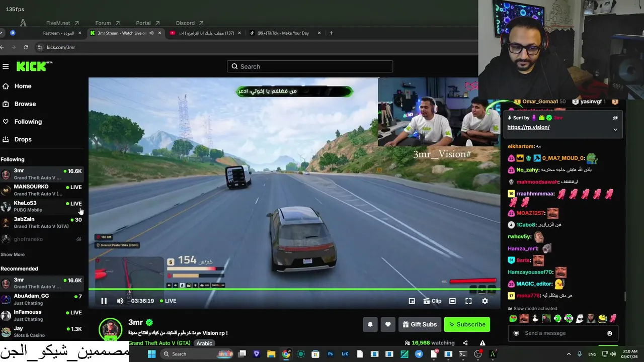The width and height of the screenshot is (644, 362).
Task: Open File Explorer from the taskbar
Action: 271,354
